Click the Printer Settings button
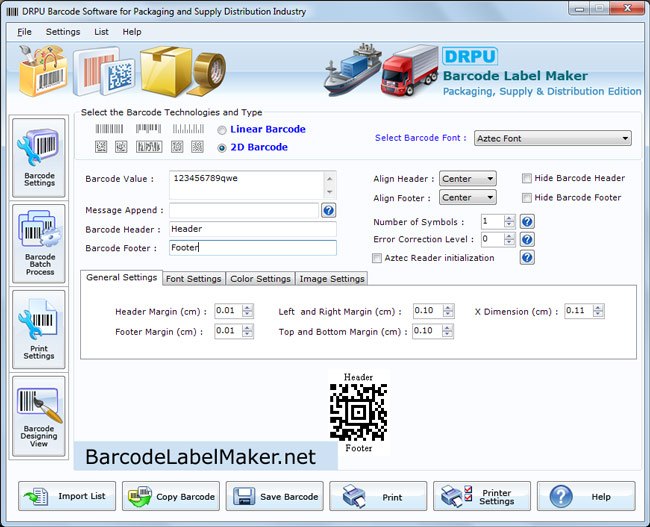 pyautogui.click(x=482, y=496)
